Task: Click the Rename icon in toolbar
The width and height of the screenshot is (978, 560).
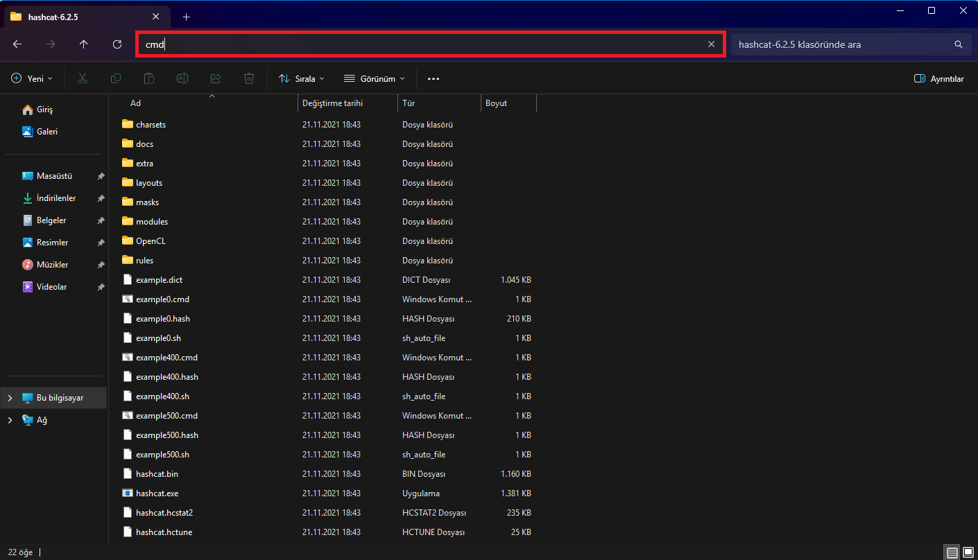Action: [182, 79]
